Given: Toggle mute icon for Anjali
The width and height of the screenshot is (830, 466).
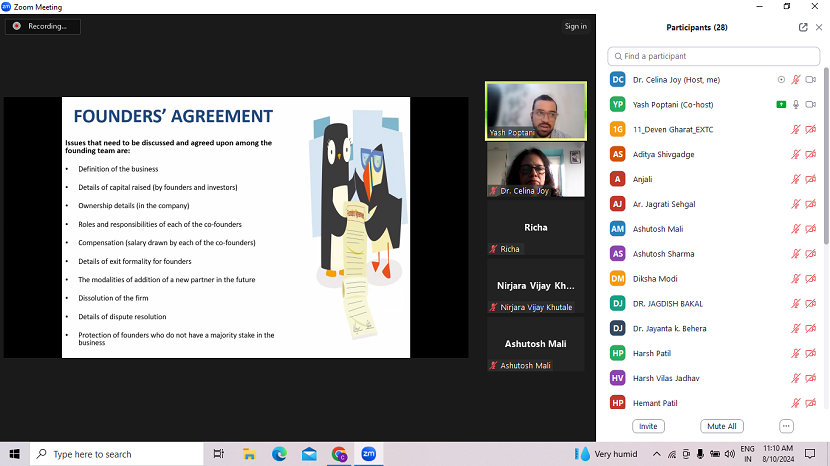Looking at the screenshot, I should [796, 179].
